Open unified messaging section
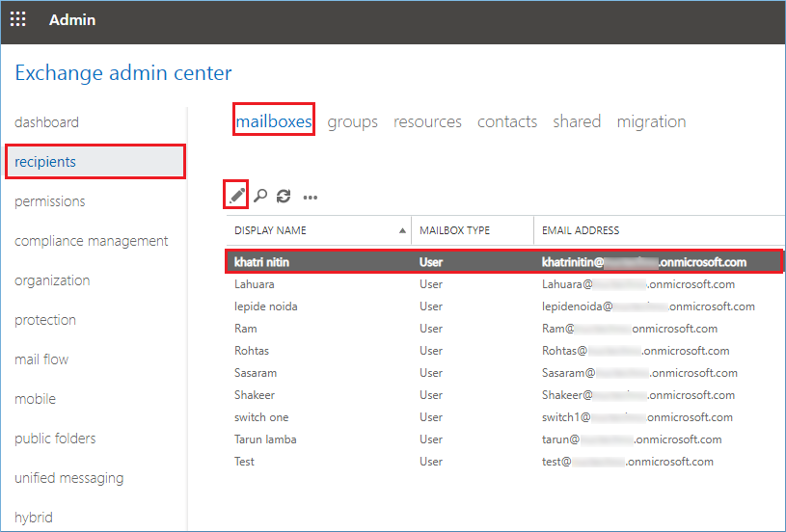 click(68, 478)
